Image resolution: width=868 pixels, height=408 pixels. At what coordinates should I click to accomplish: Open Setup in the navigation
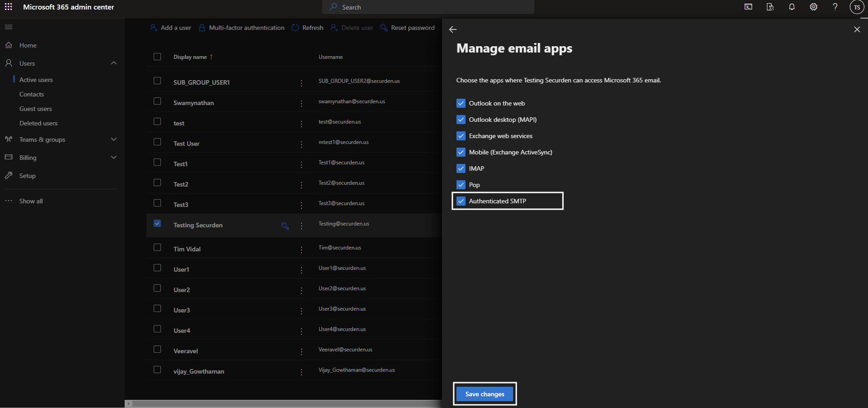[28, 176]
